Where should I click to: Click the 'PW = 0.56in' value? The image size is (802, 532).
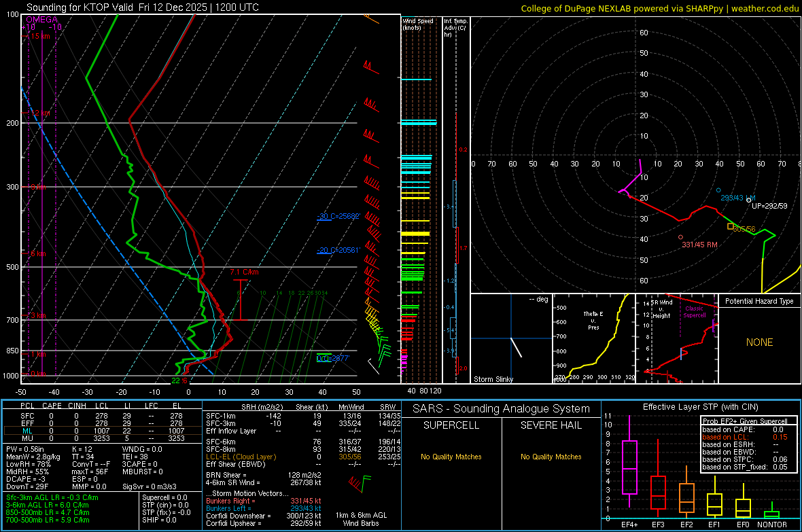(25, 449)
